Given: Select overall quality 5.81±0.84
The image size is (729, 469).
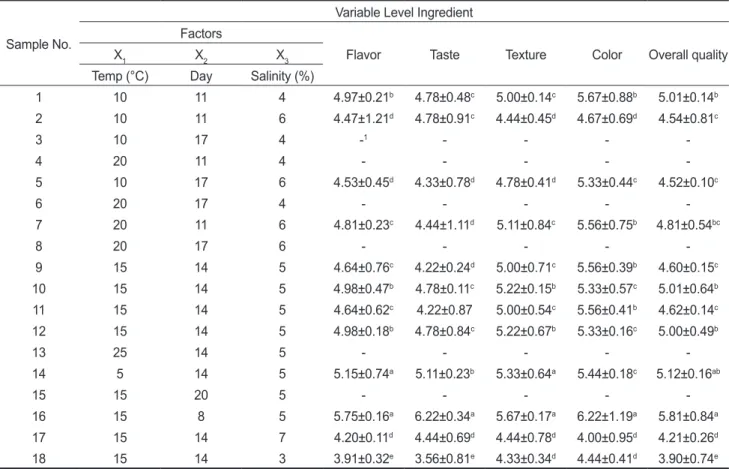Looking at the screenshot, I should pyautogui.click(x=688, y=416).
